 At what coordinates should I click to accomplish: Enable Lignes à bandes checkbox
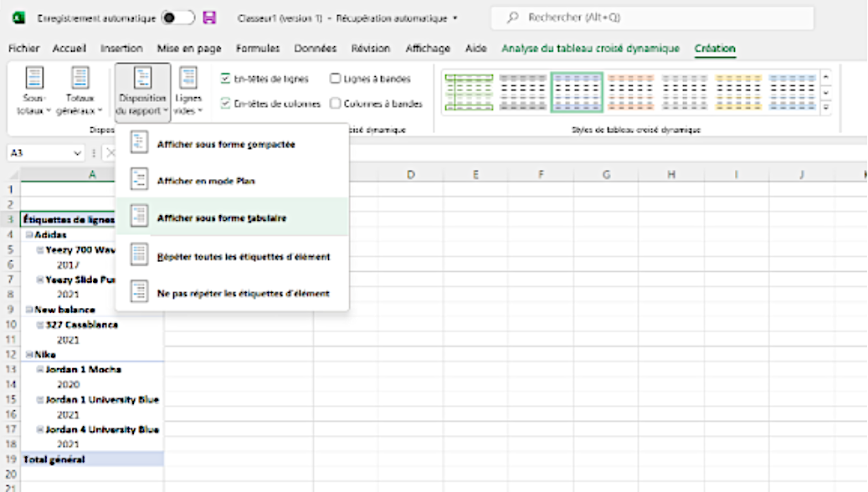336,79
